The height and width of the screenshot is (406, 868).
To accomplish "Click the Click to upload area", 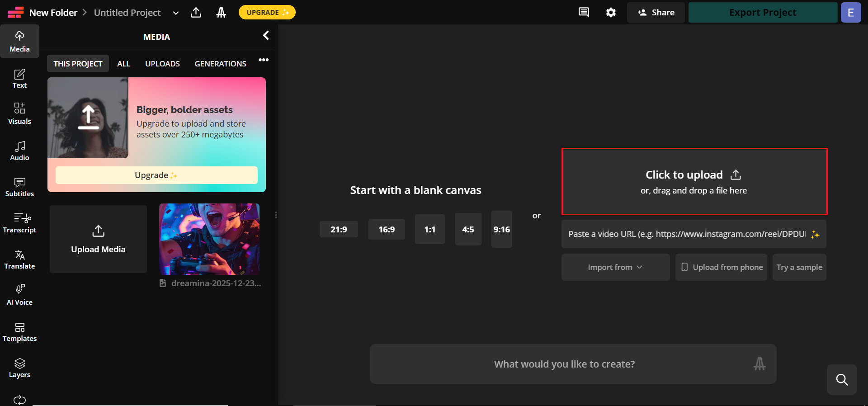I will 694,181.
